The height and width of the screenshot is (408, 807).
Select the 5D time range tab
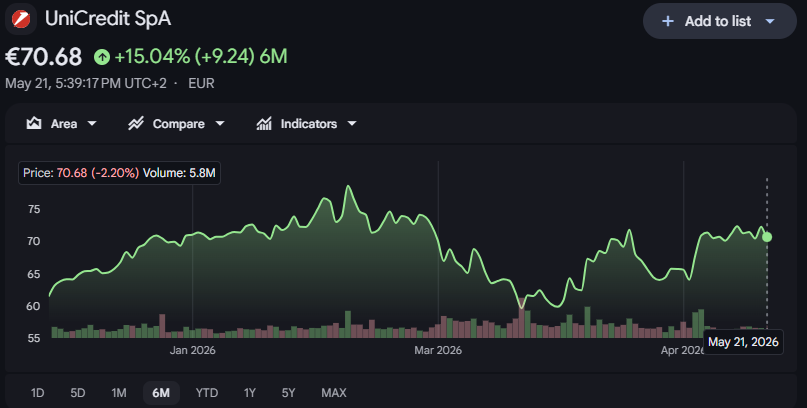click(78, 393)
